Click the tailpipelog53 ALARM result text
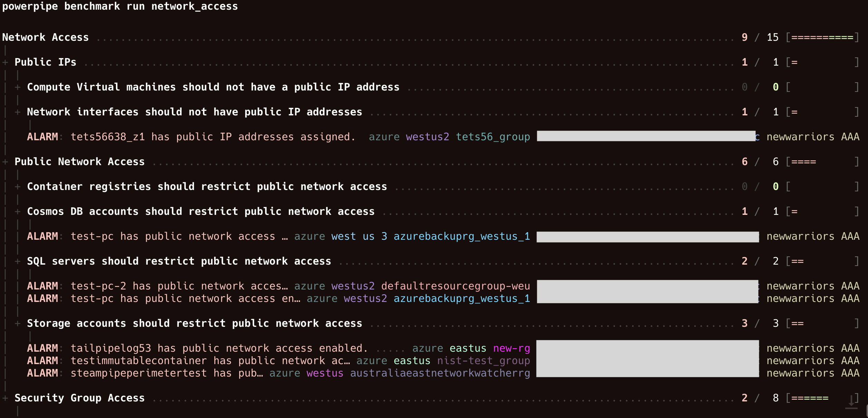Viewport: 868px width, 418px height. tap(219, 348)
